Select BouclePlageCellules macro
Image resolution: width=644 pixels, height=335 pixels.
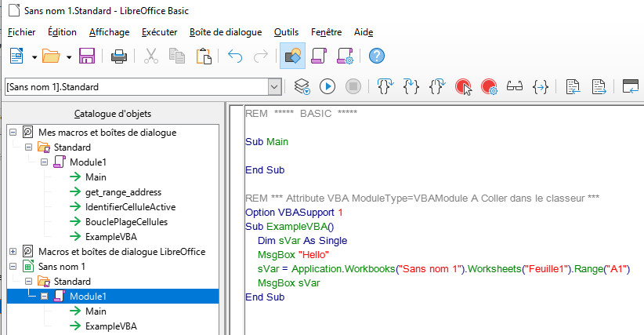pos(126,221)
